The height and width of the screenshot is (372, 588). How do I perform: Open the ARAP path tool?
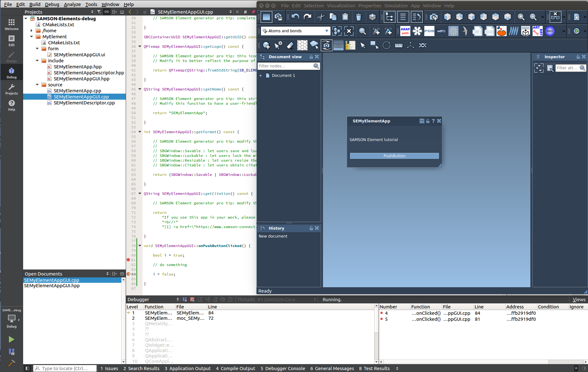click(405, 31)
